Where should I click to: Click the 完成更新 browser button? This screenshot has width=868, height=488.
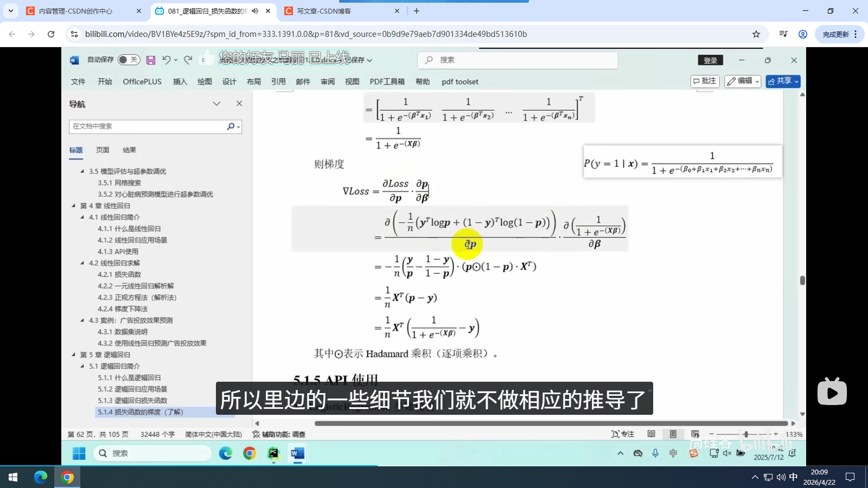(840, 34)
